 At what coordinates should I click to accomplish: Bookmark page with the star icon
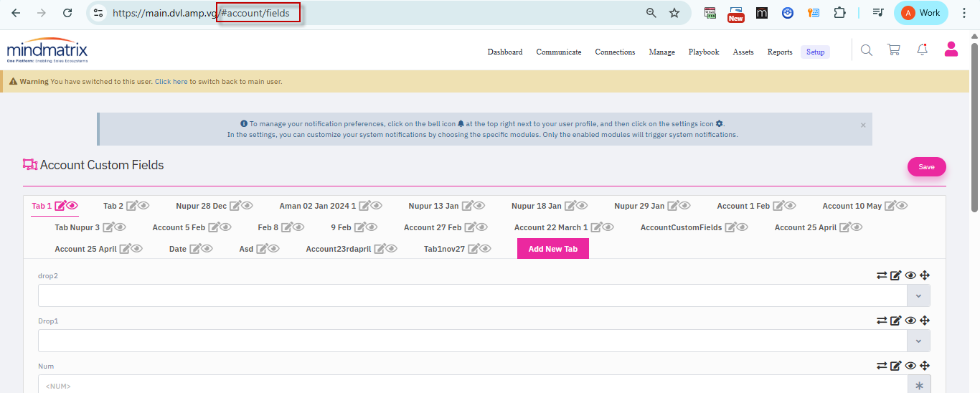pyautogui.click(x=674, y=13)
